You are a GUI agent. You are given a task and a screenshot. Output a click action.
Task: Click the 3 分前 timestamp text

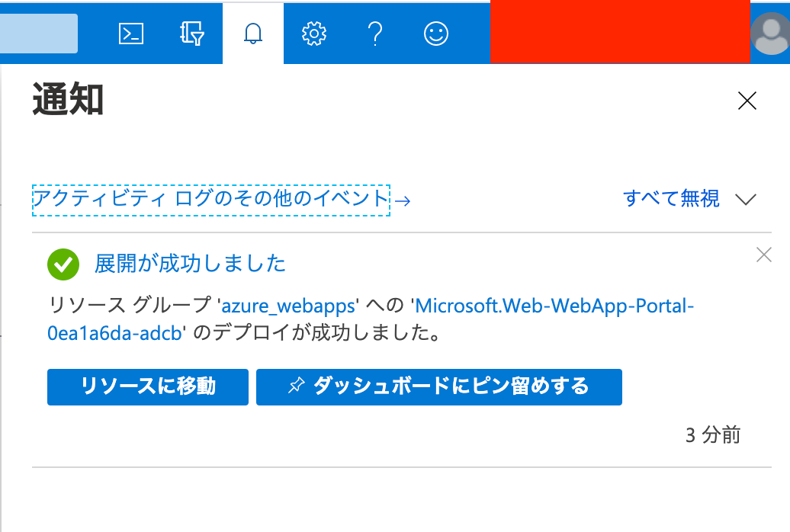713,434
